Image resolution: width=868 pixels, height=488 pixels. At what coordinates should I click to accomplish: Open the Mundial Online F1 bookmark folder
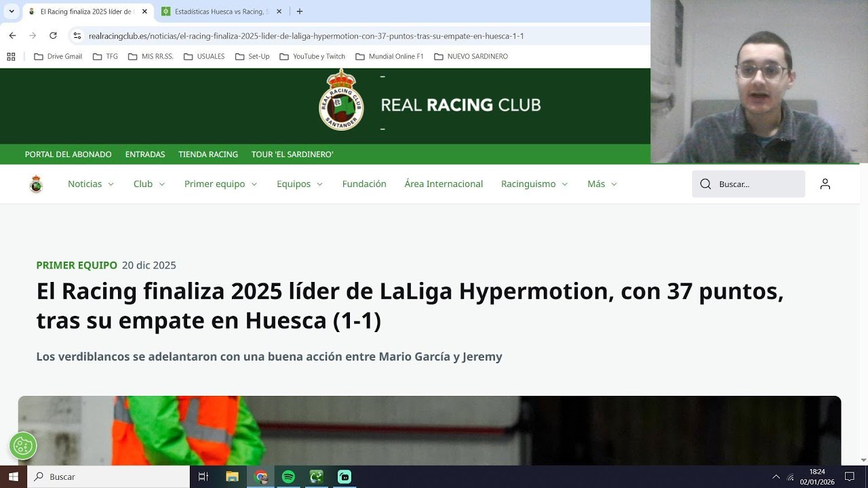tap(390, 56)
